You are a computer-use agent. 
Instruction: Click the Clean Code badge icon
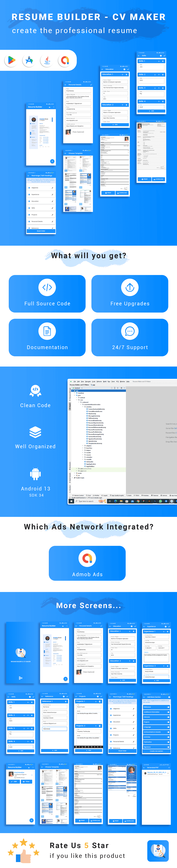[35, 391]
